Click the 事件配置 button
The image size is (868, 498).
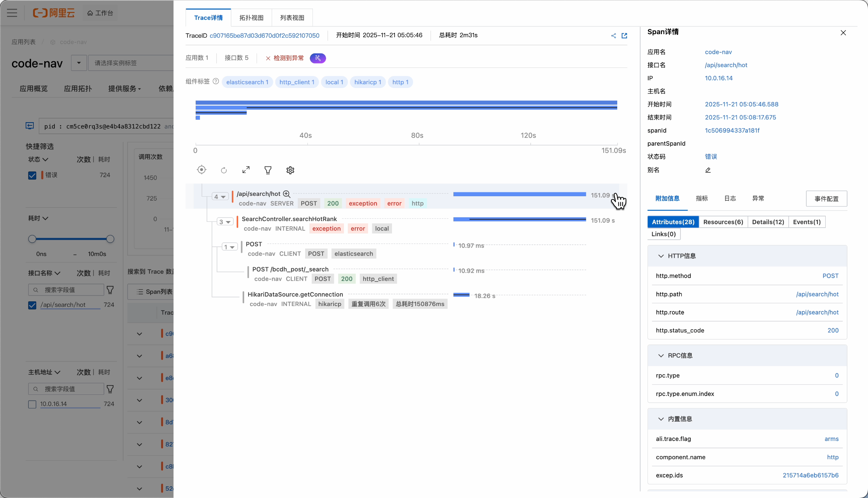[826, 199]
